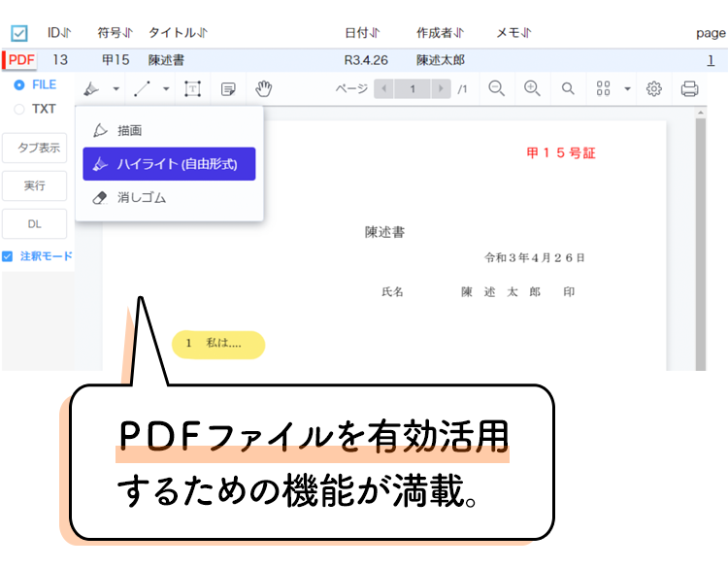Choose 描画 from the tool menu
This screenshot has height=568, width=728.
(169, 130)
